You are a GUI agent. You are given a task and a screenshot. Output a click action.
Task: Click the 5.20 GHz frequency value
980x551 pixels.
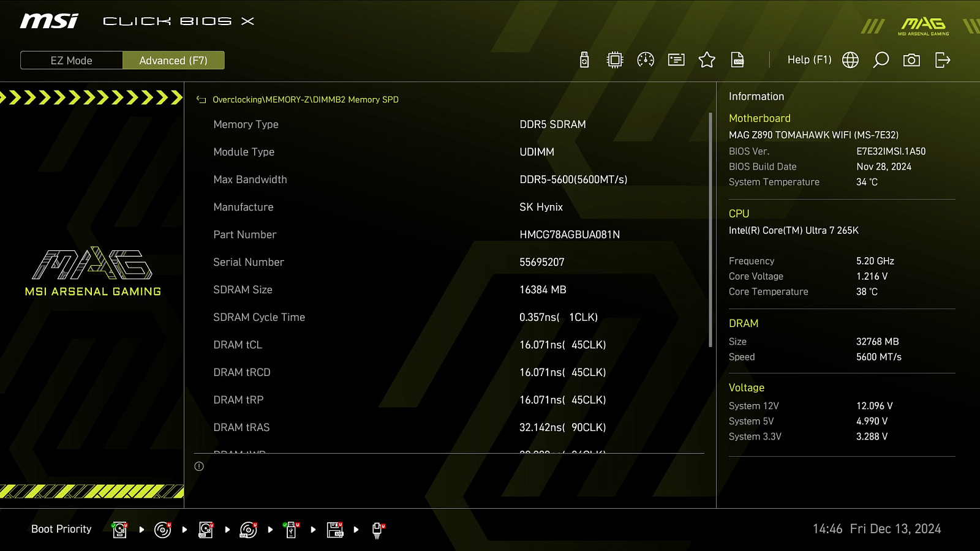[875, 261]
